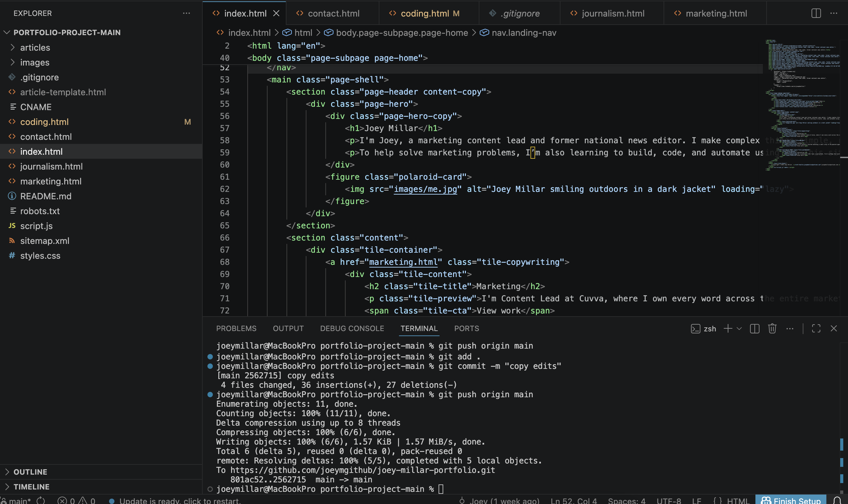848x504 pixels.
Task: Click nav.landing-nav breadcrumb
Action: (x=518, y=33)
